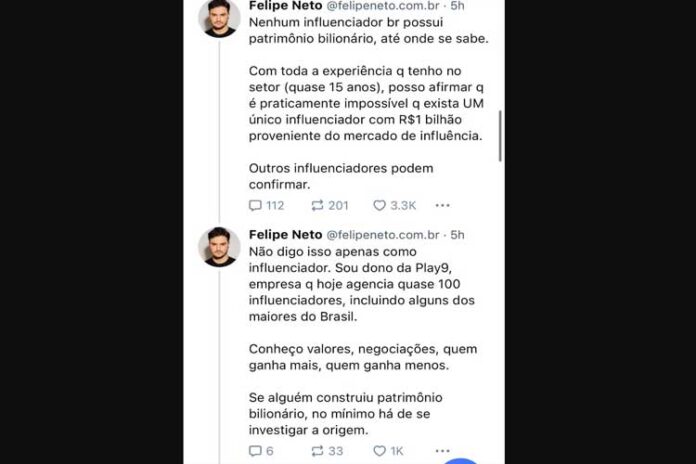Retweet the post with 33 retweets

point(317,451)
